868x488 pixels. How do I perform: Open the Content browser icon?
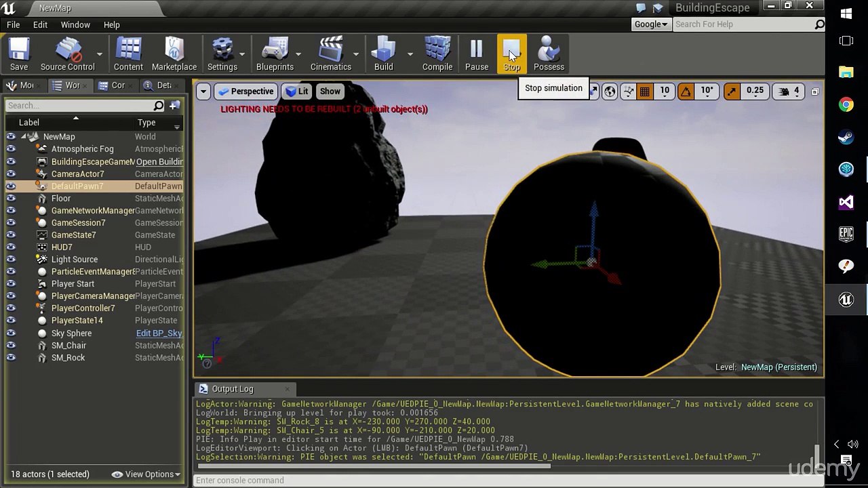pyautogui.click(x=128, y=54)
